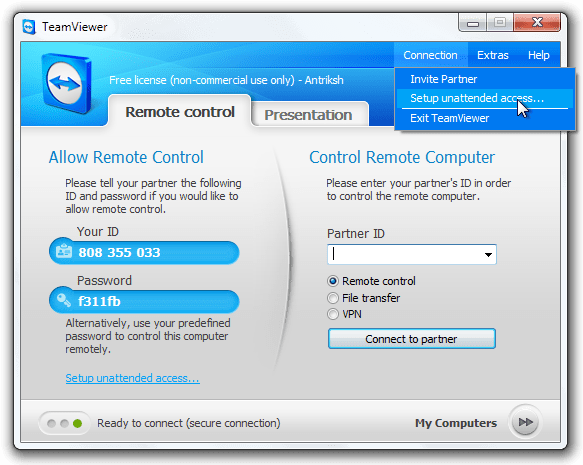This screenshot has height=465, width=583.
Task: Click the large TeamViewer logo icon
Action: click(66, 83)
